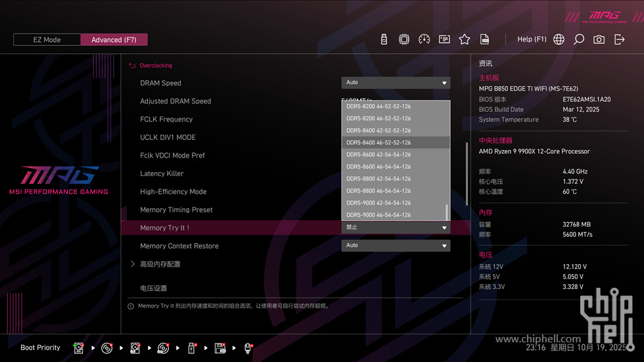This screenshot has width=644, height=362.
Task: Open Memory Context Restore dropdown
Action: pyautogui.click(x=396, y=246)
